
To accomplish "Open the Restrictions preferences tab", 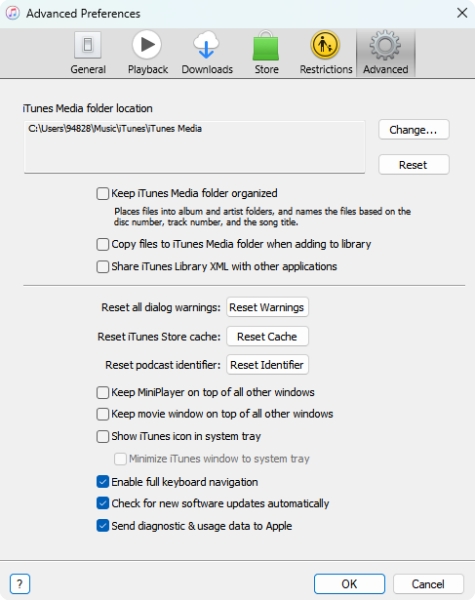I will pos(326,53).
